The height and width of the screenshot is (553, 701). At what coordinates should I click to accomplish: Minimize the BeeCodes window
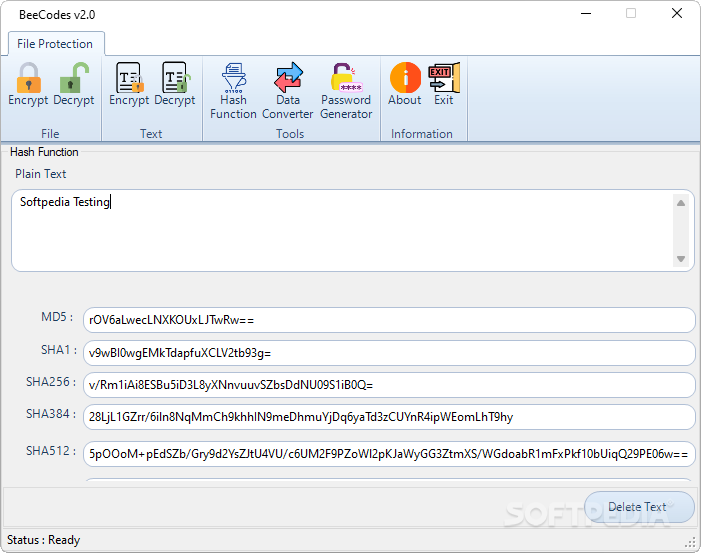coord(586,13)
